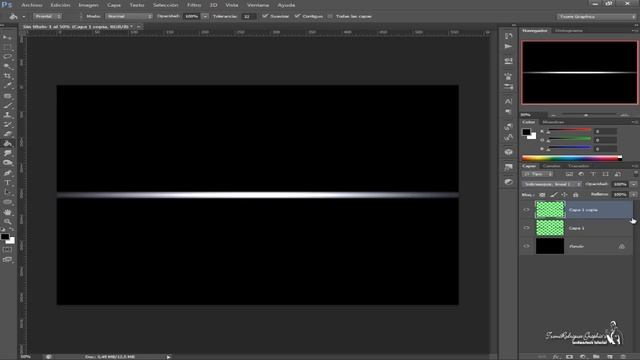640x360 pixels.
Task: Open the tool preset picker arrow
Action: click(x=24, y=17)
